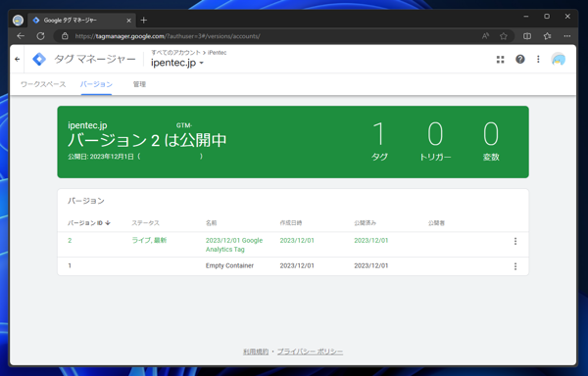Click the すべてのアカウント breadcrumb link

point(175,53)
